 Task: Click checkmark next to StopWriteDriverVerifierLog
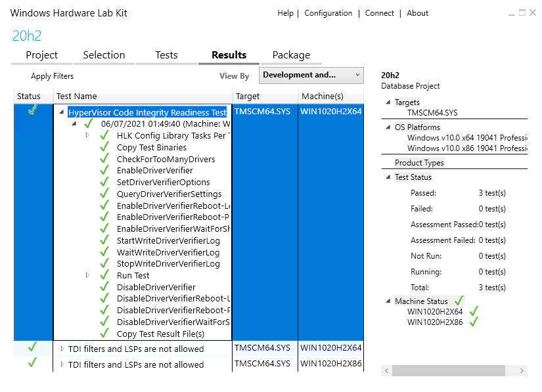104,263
